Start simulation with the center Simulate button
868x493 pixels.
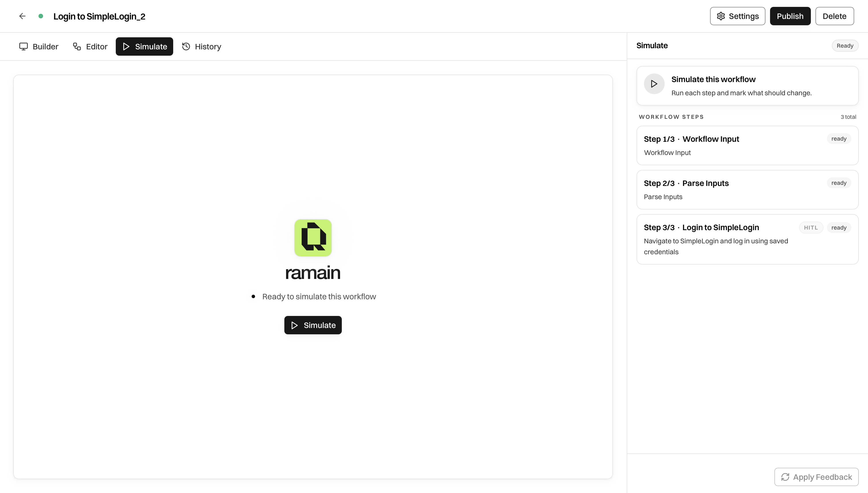coord(313,325)
